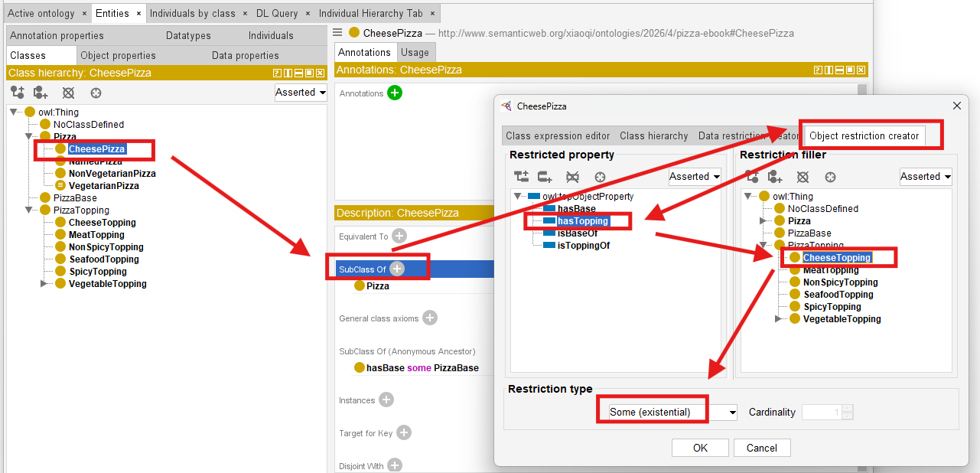Expand Pizza node in Restriction filler tree
The height and width of the screenshot is (473, 980).
[x=763, y=220]
